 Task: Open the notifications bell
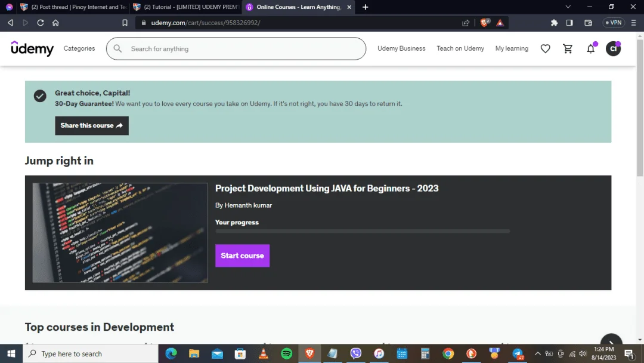(590, 48)
